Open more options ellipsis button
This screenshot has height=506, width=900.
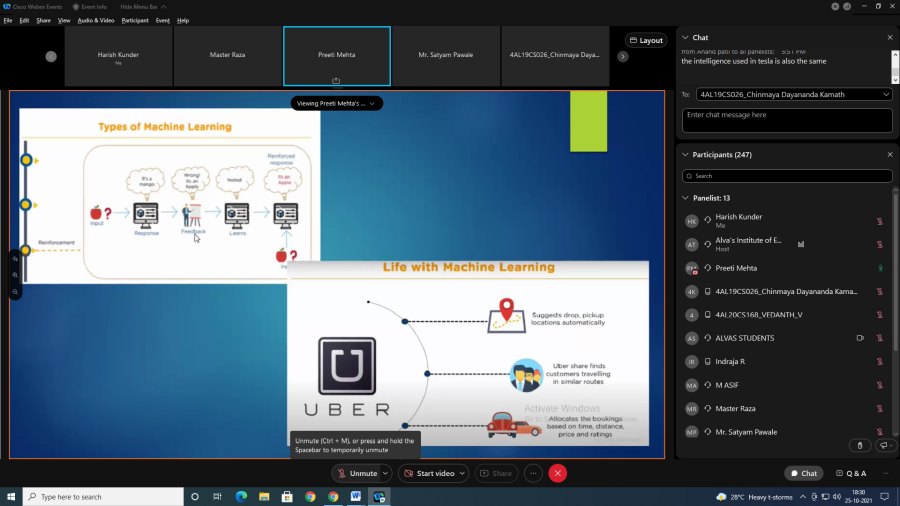(533, 473)
